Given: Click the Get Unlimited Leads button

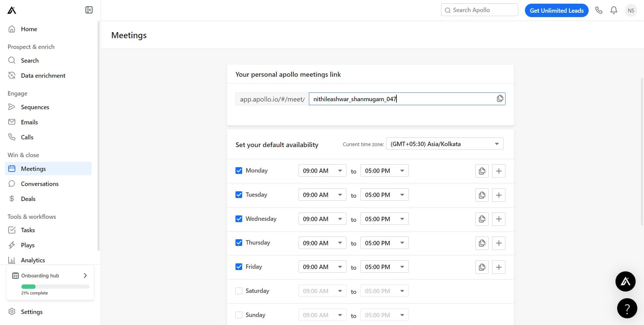Looking at the screenshot, I should point(556,10).
